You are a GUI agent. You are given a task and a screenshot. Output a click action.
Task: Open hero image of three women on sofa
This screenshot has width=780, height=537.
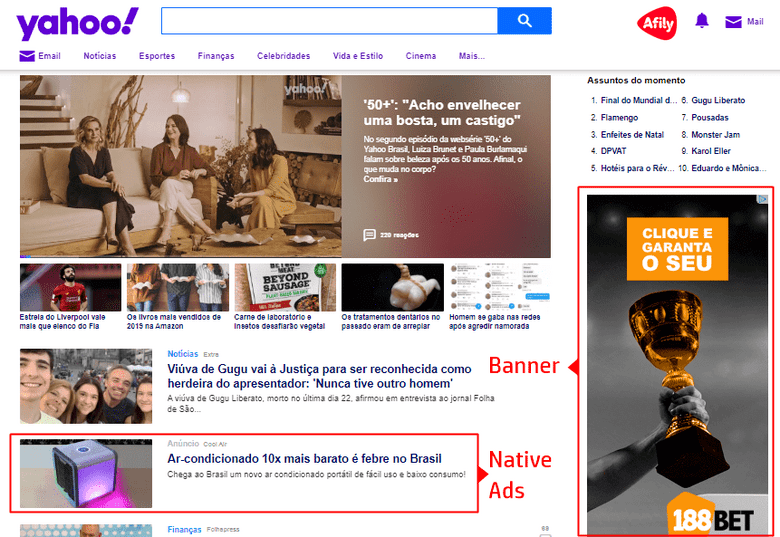[181, 166]
